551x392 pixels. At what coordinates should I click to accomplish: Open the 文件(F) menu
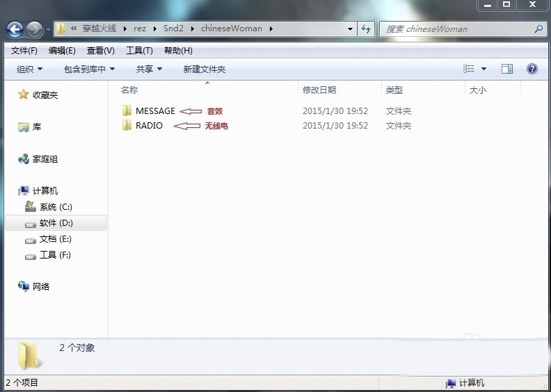coord(24,51)
